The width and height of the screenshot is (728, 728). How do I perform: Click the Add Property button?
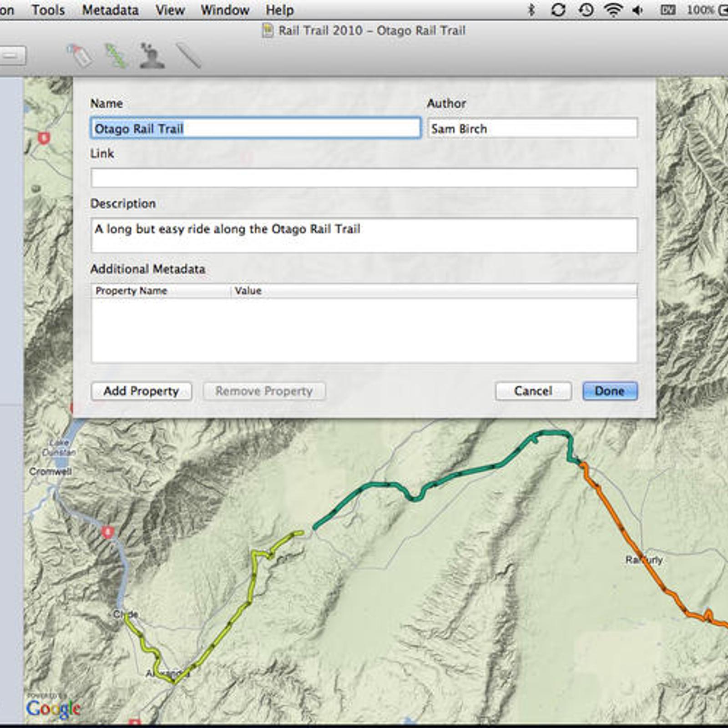coord(141,391)
